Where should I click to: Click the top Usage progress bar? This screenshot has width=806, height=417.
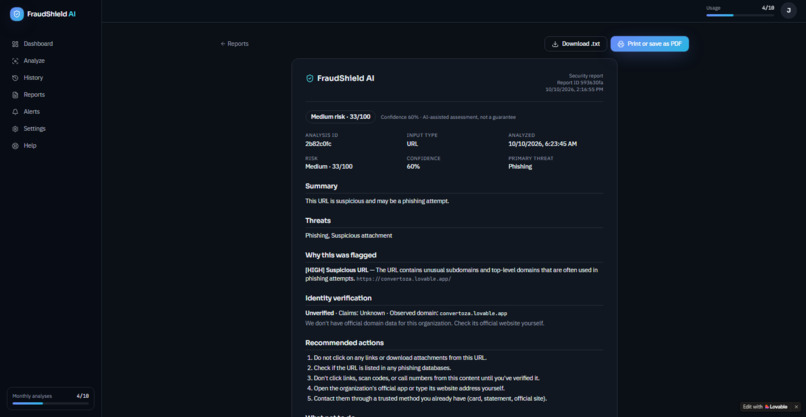[740, 15]
